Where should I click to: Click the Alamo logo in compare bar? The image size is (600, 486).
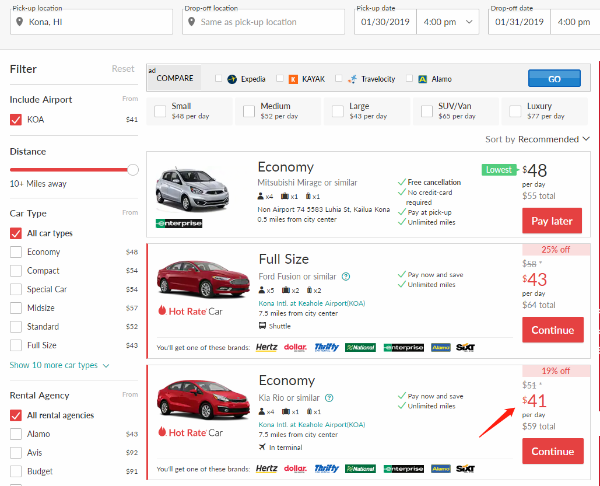(422, 79)
